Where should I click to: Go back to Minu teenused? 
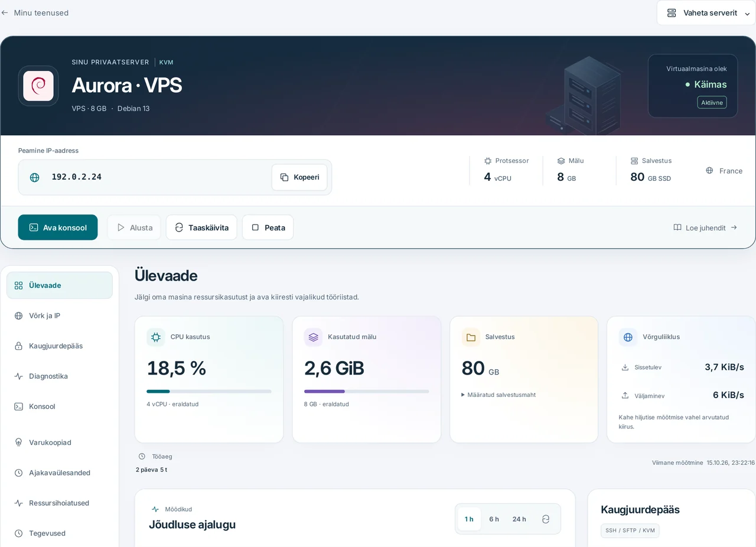click(35, 12)
